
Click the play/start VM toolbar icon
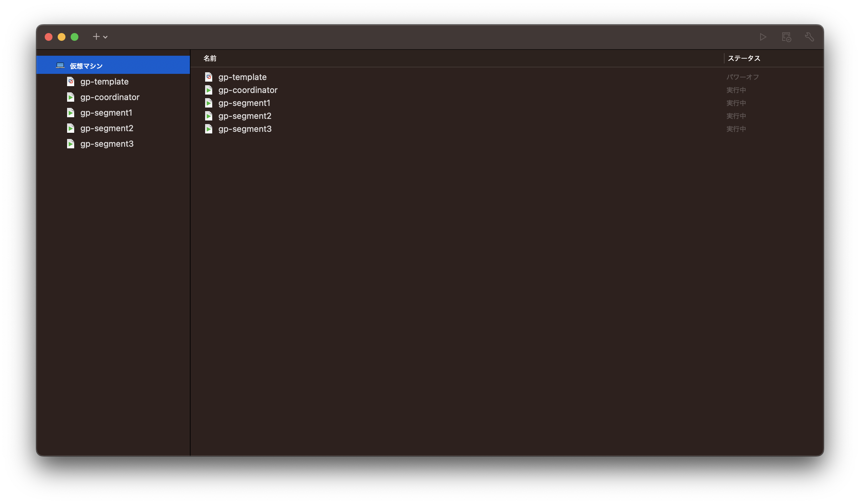pyautogui.click(x=763, y=37)
